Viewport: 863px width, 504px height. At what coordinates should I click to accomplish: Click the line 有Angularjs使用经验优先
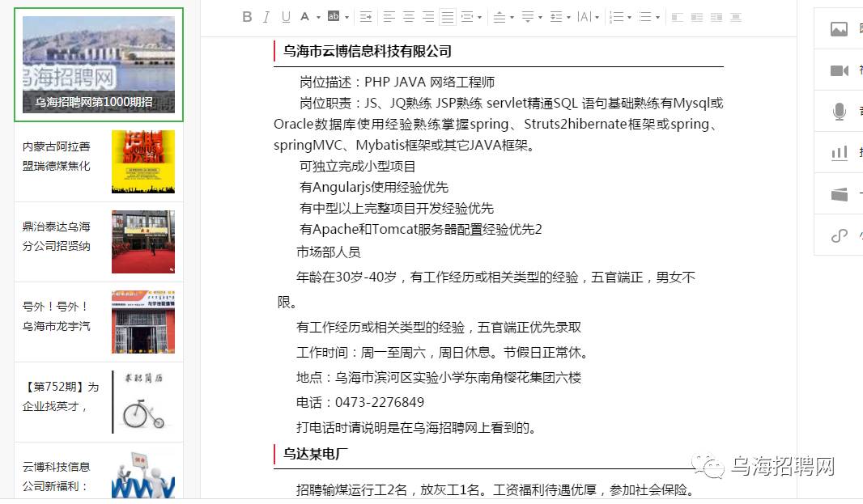pos(374,187)
